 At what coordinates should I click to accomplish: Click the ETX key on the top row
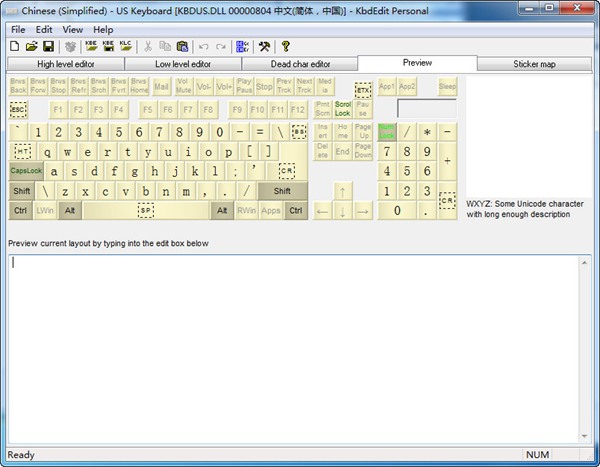click(x=363, y=90)
